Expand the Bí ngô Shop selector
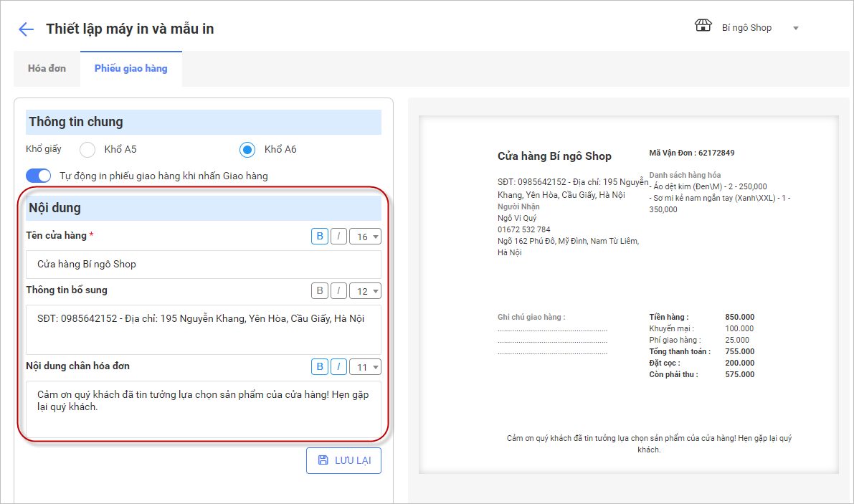Image resolution: width=854 pixels, height=504 pixels. click(x=796, y=28)
